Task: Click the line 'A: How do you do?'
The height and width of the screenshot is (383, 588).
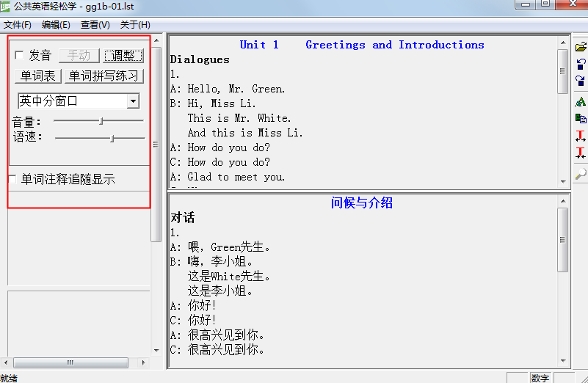Action: tap(220, 147)
